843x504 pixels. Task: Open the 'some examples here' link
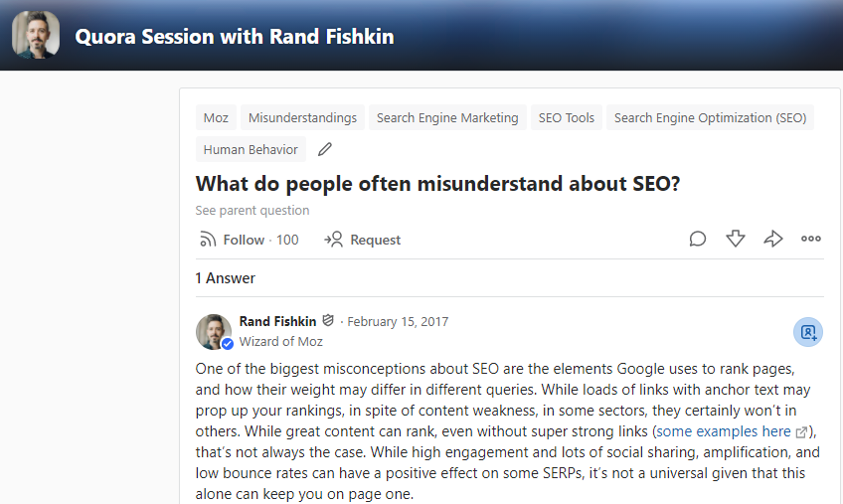click(723, 431)
